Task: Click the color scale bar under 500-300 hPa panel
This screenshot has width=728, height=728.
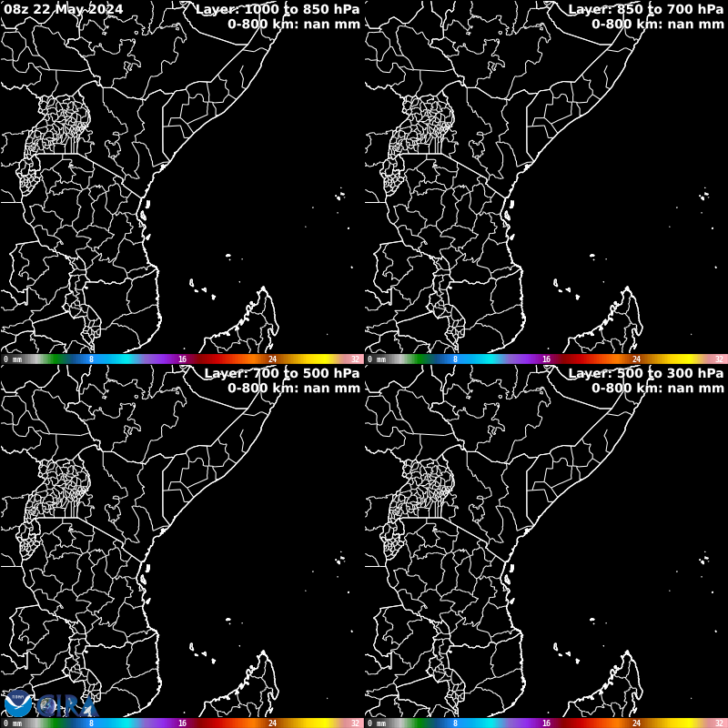Action: coord(546,723)
